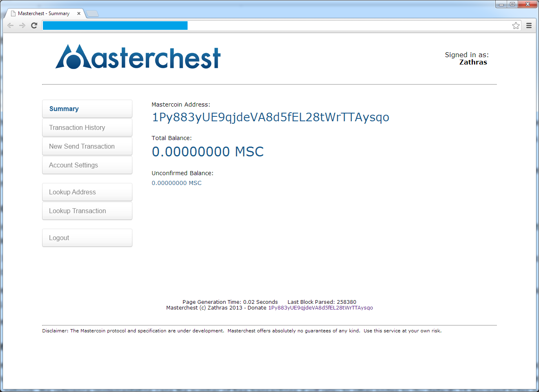Image resolution: width=539 pixels, height=392 pixels.
Task: Open Account Settings
Action: click(x=87, y=165)
